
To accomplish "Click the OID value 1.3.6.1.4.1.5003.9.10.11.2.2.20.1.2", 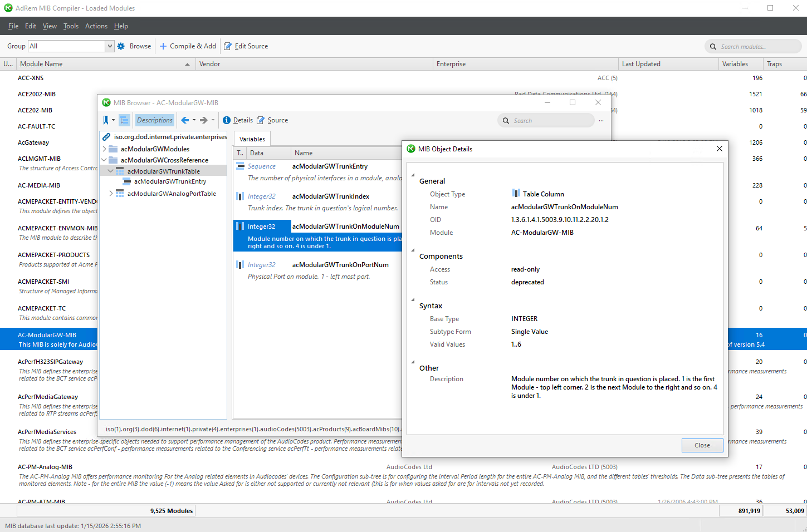I will [x=560, y=220].
